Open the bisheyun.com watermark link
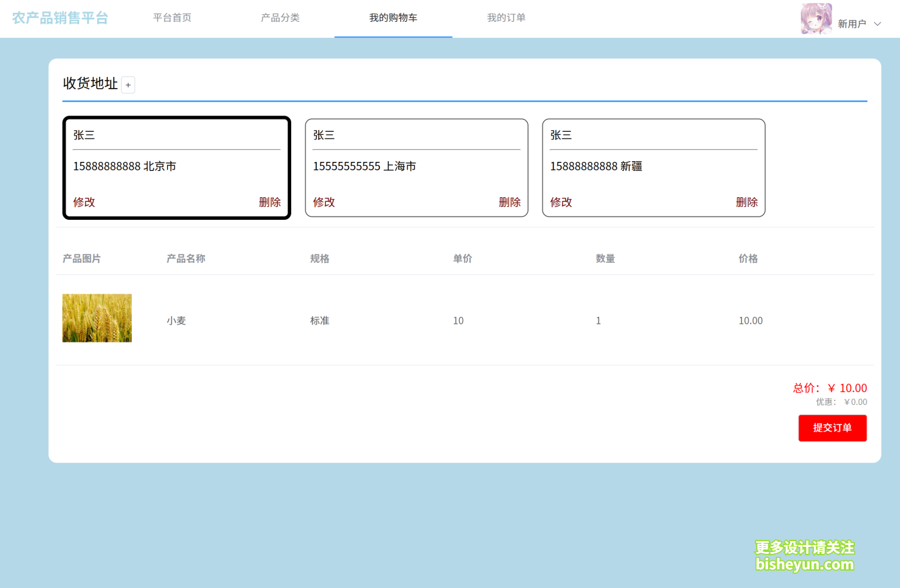The image size is (900, 588). pos(804,566)
